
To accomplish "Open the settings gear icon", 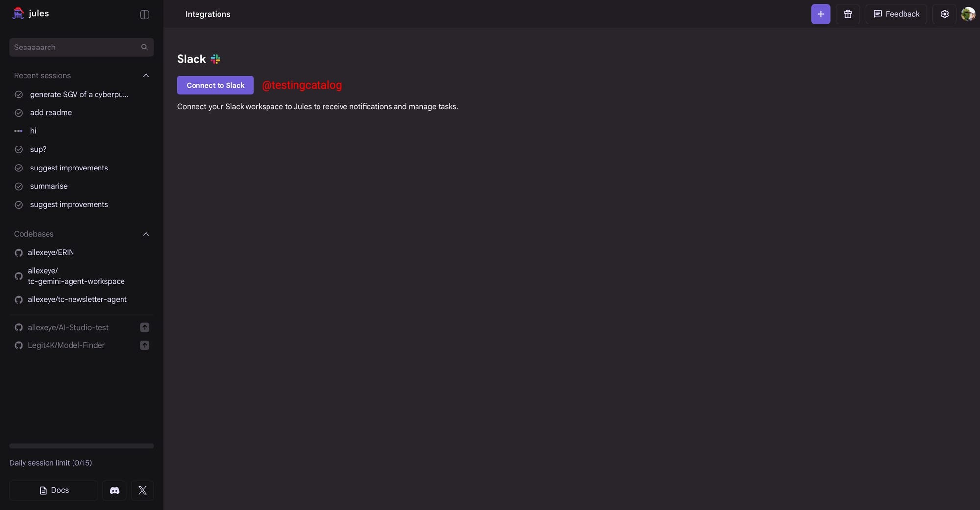I will pyautogui.click(x=945, y=14).
